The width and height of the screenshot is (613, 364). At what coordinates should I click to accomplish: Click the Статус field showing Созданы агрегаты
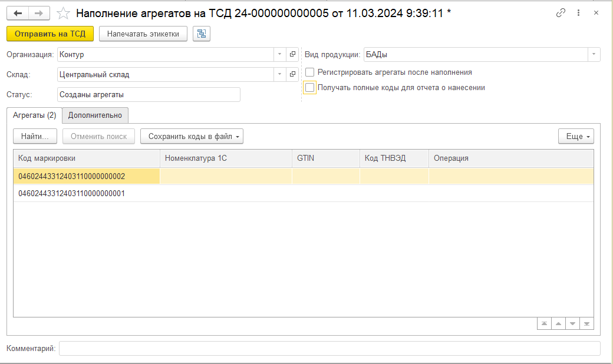pos(149,94)
